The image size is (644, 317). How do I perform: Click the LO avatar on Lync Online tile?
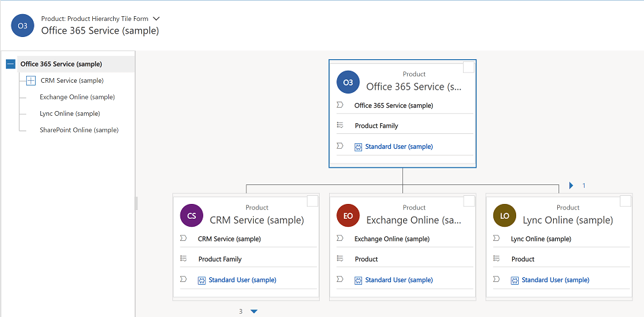[505, 216]
